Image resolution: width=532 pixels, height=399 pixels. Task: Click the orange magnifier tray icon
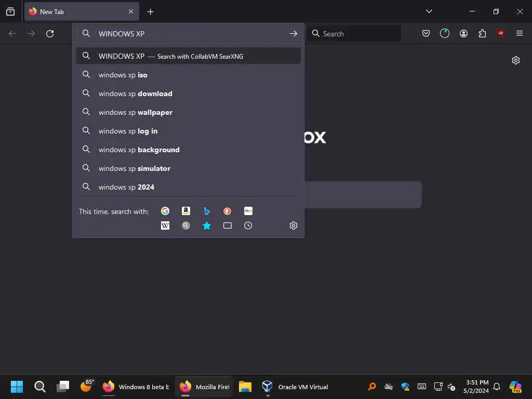tap(372, 387)
